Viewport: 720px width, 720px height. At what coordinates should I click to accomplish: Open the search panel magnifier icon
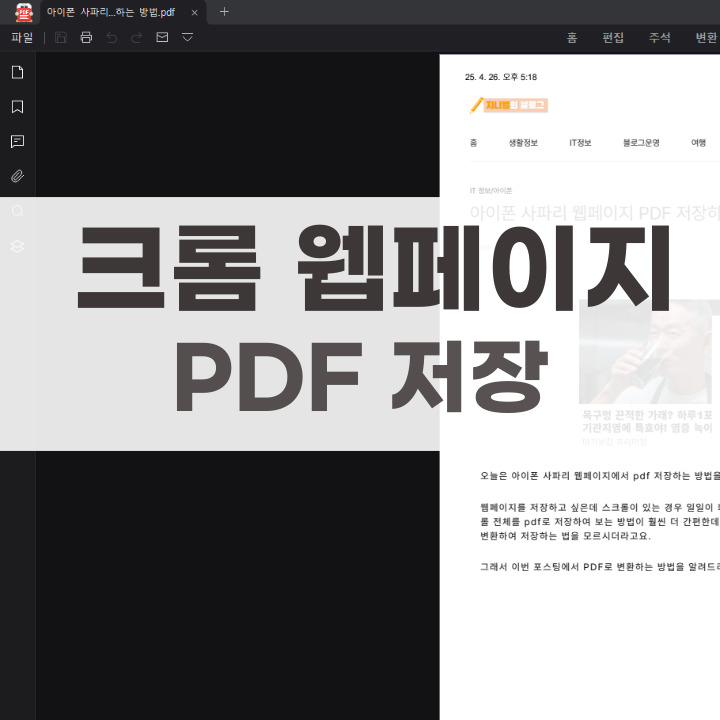[17, 211]
